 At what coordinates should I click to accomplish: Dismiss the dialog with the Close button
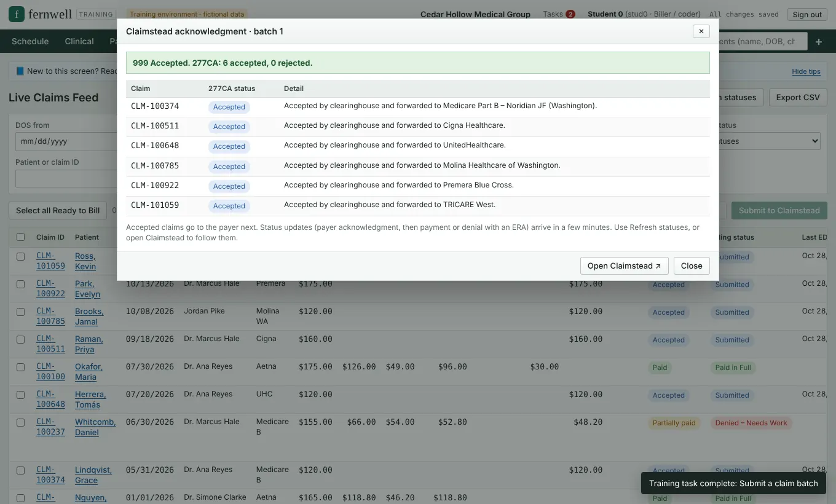coord(692,266)
